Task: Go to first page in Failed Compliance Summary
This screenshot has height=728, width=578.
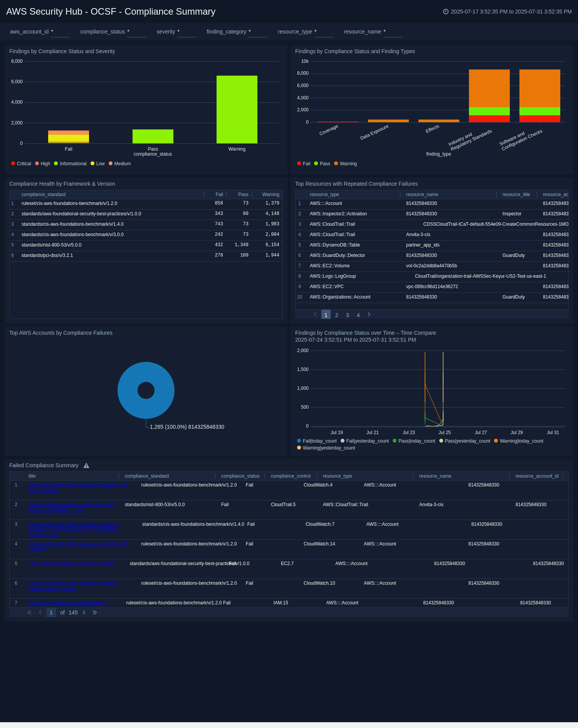Action: 29,612
